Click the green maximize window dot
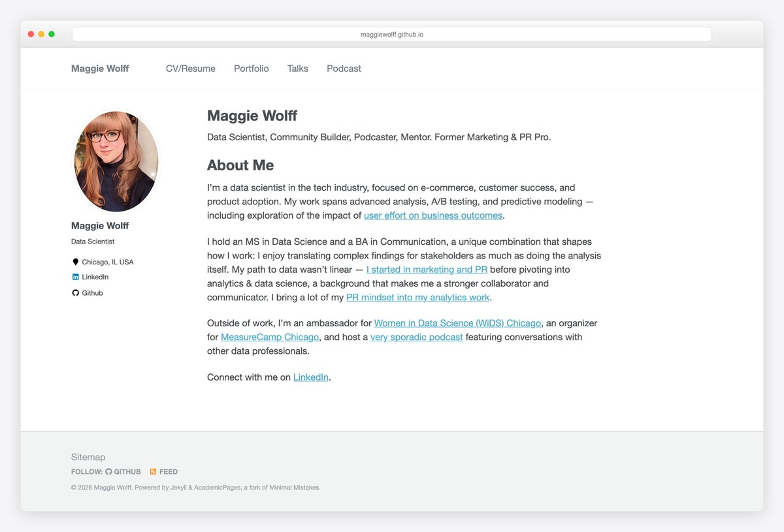This screenshot has width=784, height=532. tap(52, 34)
